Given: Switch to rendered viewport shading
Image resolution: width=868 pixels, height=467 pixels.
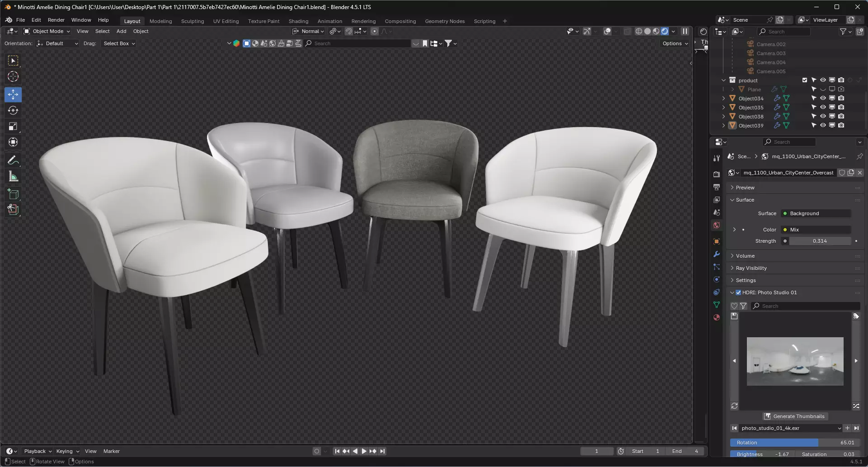Looking at the screenshot, I should coord(665,31).
